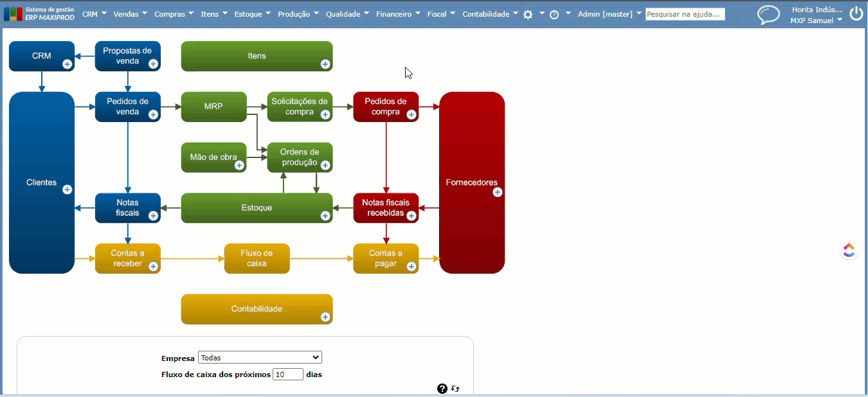Image resolution: width=868 pixels, height=397 pixels.
Task: Open the CRM menu
Action: (95, 14)
